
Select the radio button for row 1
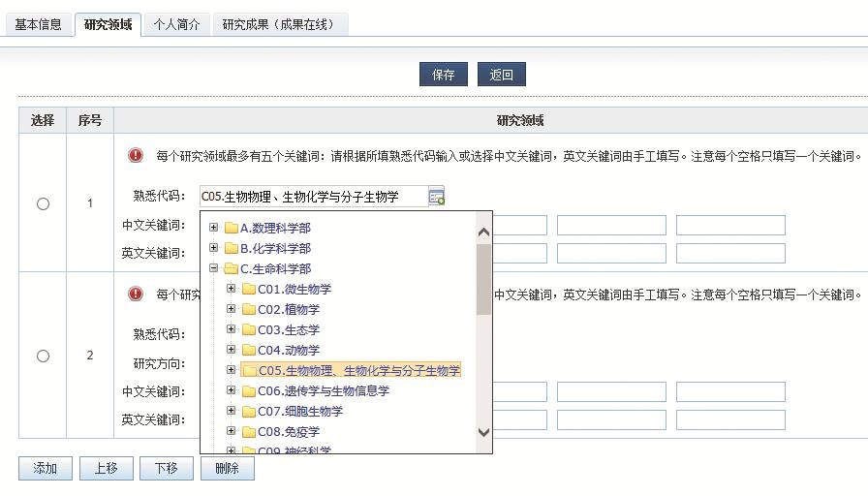(x=43, y=203)
